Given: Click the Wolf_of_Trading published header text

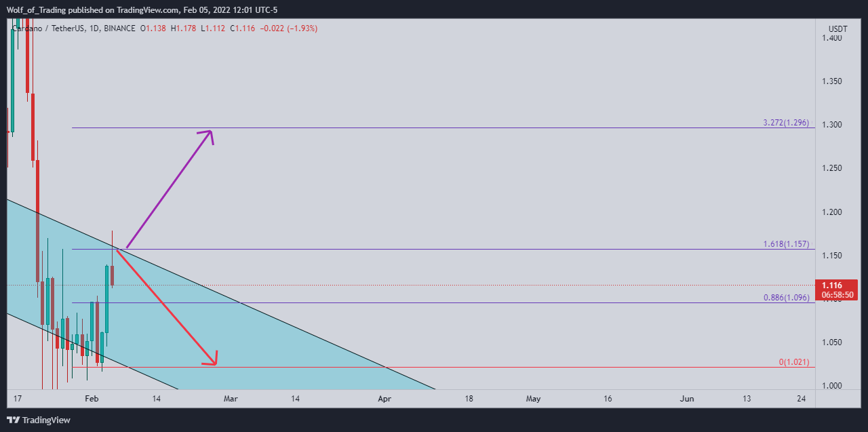Looking at the screenshot, I should coord(142,9).
